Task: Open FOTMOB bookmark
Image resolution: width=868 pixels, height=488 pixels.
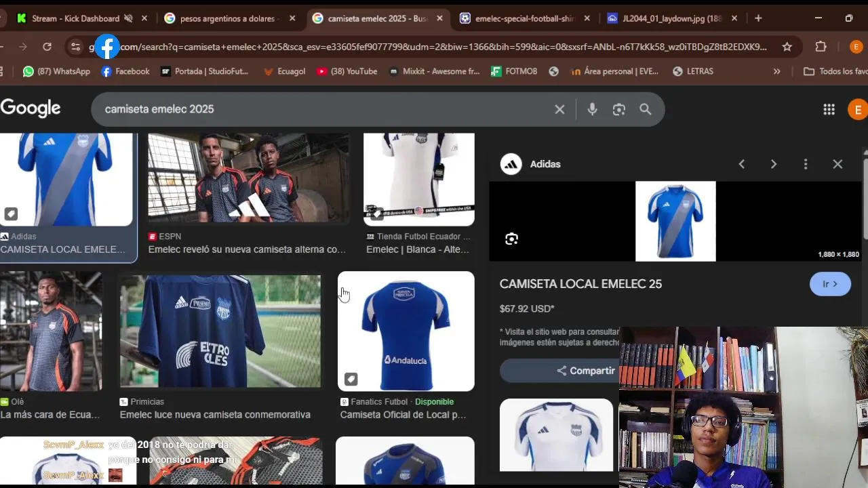Action: point(514,71)
